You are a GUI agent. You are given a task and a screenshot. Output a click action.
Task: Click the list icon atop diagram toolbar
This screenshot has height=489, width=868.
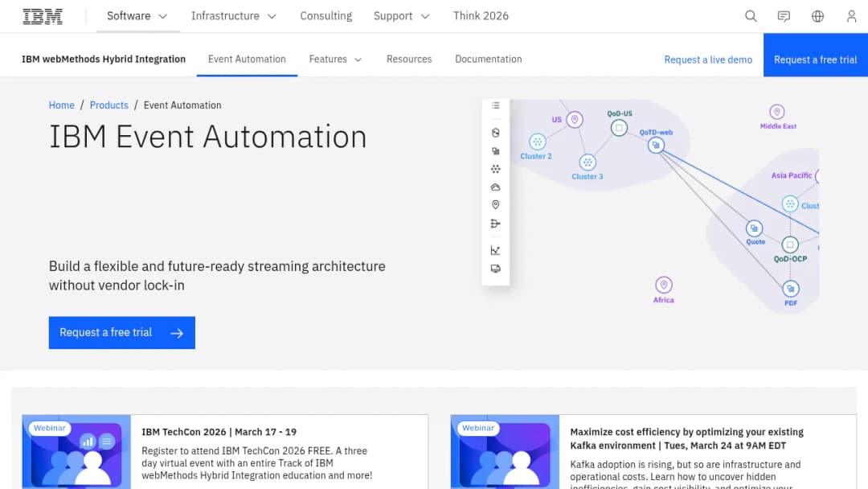coord(495,105)
